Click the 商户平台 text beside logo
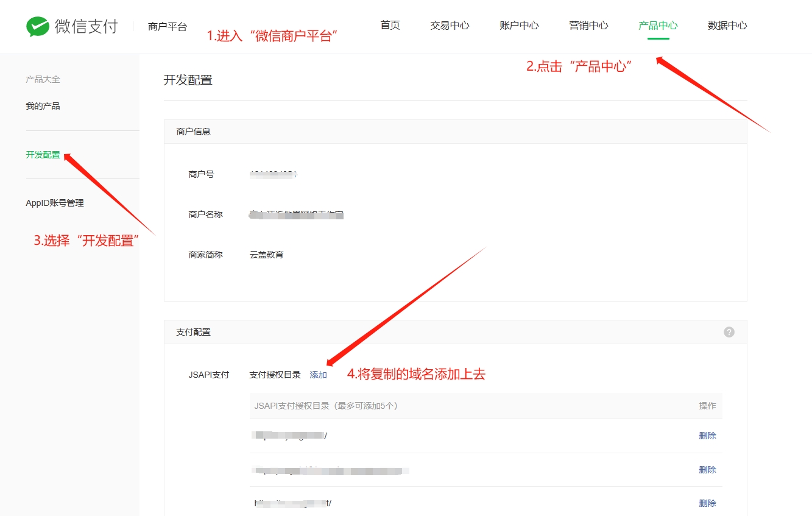This screenshot has height=516, width=812. pos(168,27)
